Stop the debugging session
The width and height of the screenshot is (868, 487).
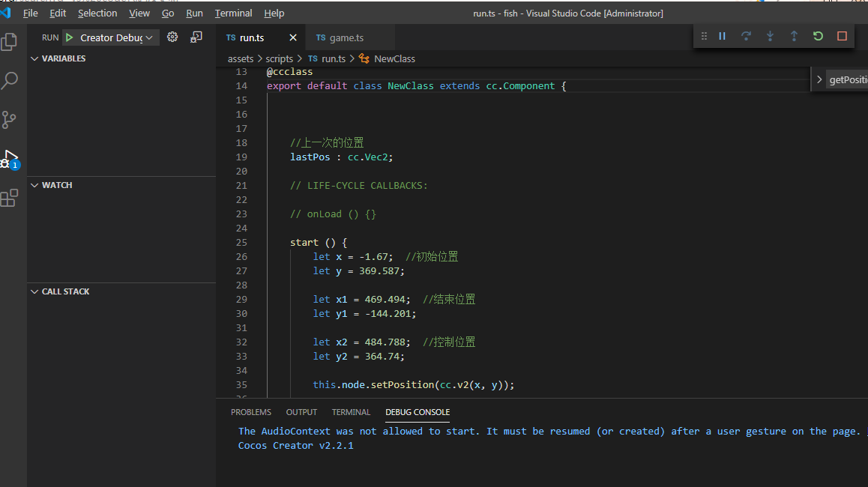click(842, 36)
